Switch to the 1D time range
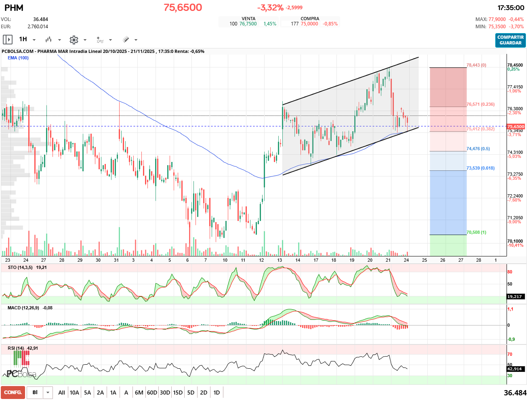This screenshot has width=532, height=401. point(217,393)
